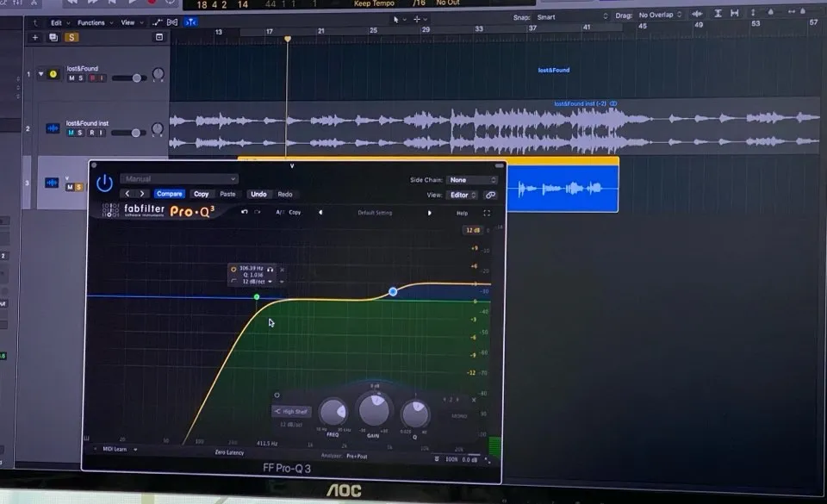
Task: Click the plugin link chain icon
Action: [490, 195]
